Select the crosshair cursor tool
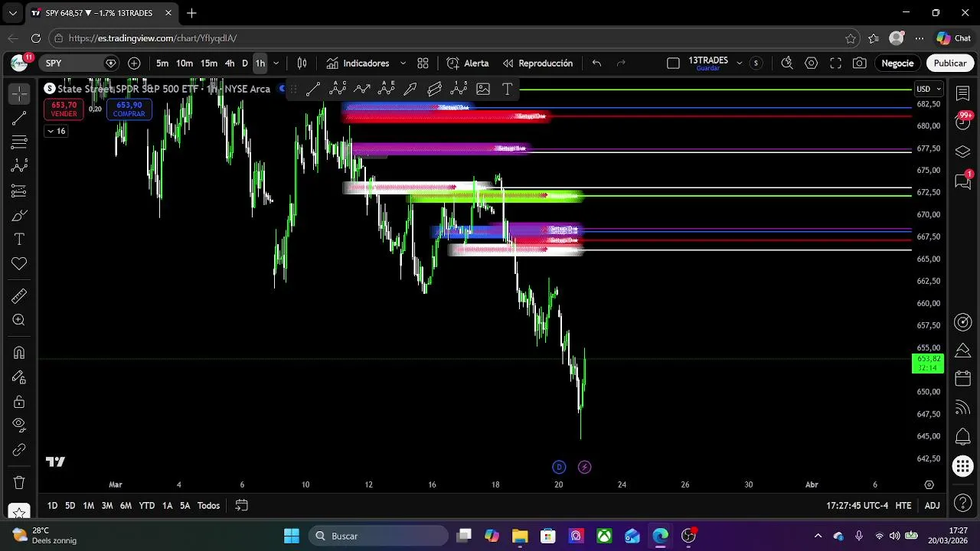 [x=19, y=93]
